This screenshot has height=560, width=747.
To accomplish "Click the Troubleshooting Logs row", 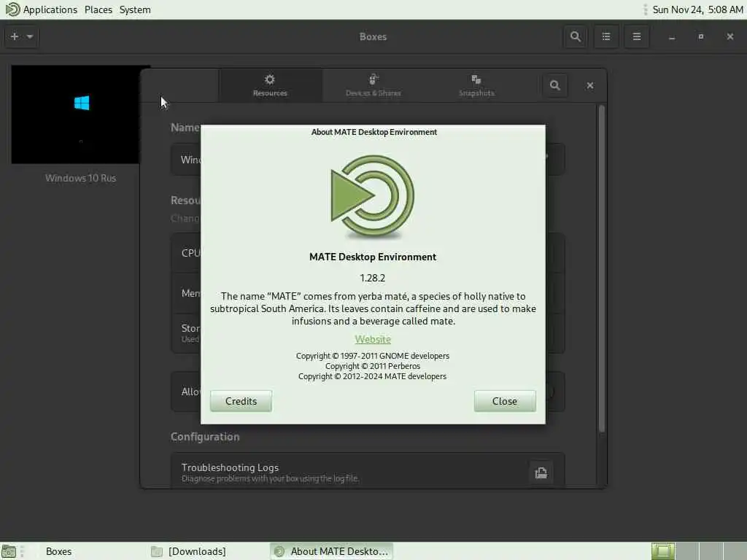I will 368,471.
